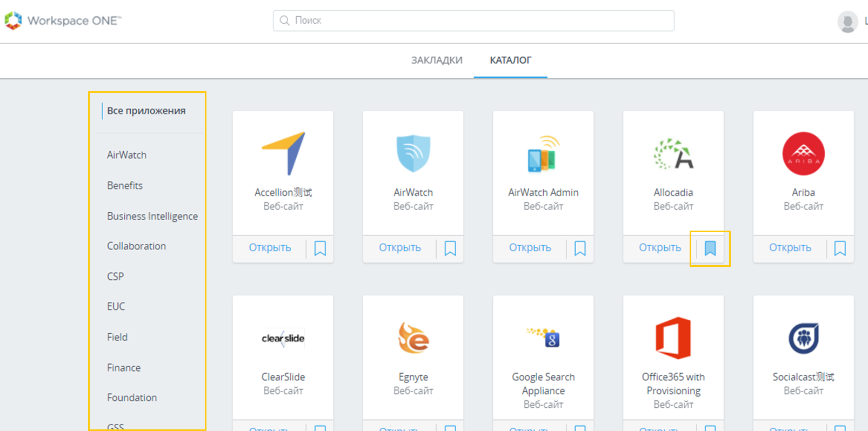
Task: Click the Office365 with Provisioning title
Action: pos(673,383)
